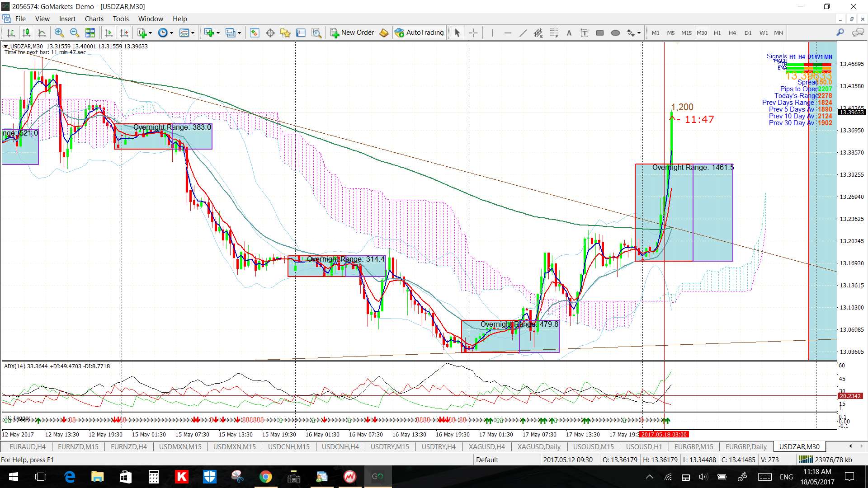Select the crosshair tool

coord(473,33)
